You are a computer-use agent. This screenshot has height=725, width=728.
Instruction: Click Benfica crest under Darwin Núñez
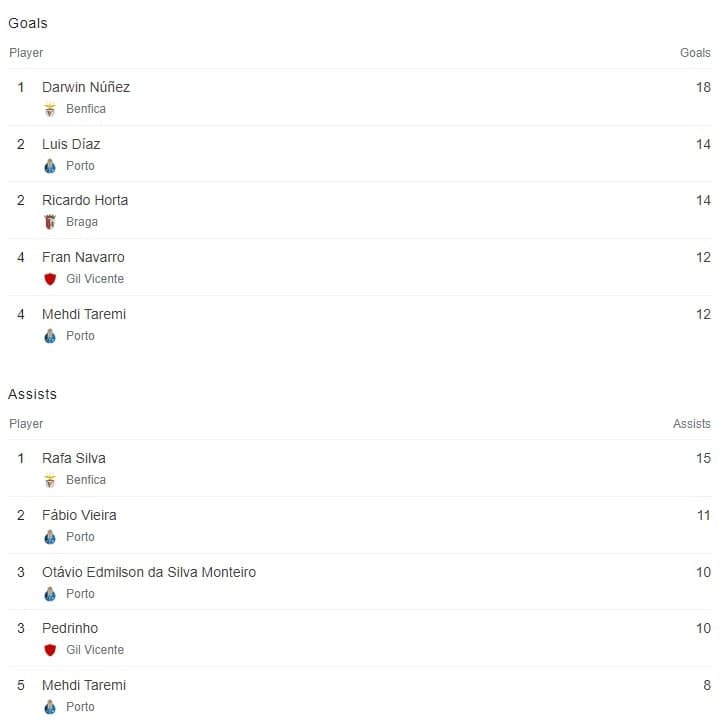click(x=50, y=109)
